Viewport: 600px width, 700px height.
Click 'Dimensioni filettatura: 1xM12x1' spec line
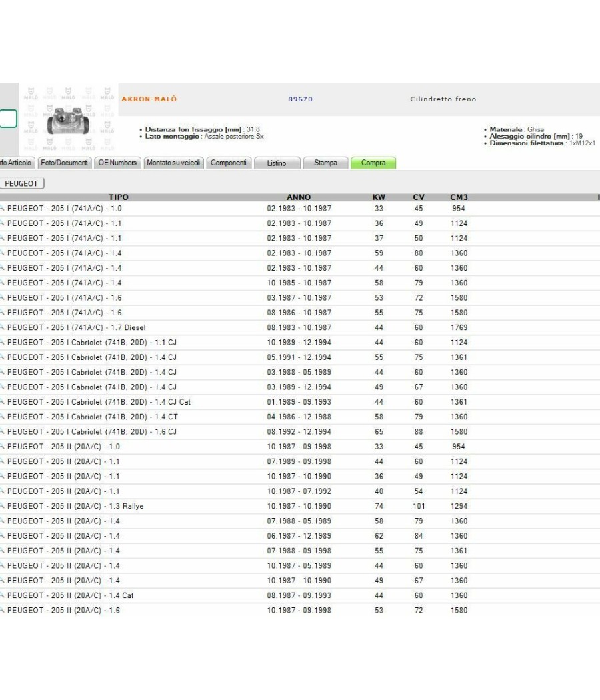point(539,143)
